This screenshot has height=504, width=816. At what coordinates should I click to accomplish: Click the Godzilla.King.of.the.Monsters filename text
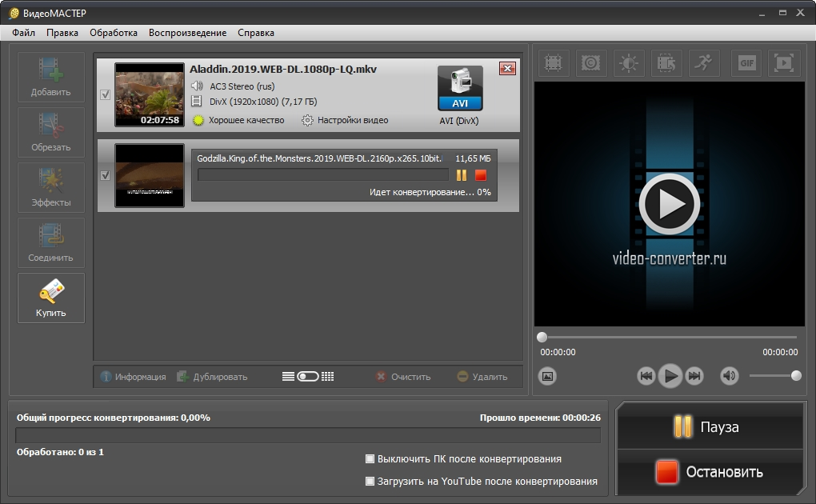(319, 158)
